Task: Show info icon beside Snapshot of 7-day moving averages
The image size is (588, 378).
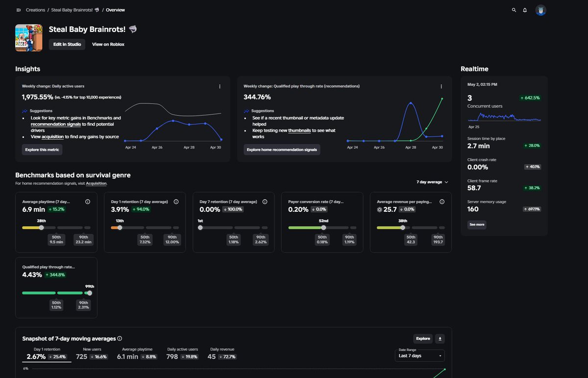Action: (120, 338)
